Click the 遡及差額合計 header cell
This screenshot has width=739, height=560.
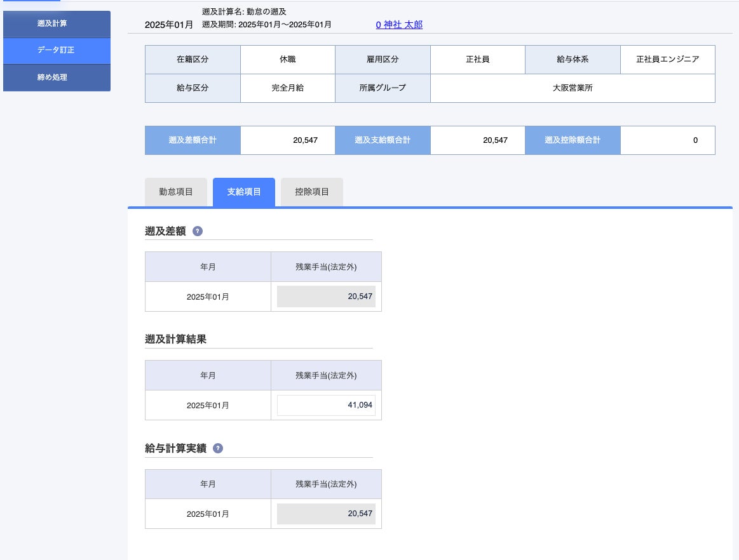point(193,140)
